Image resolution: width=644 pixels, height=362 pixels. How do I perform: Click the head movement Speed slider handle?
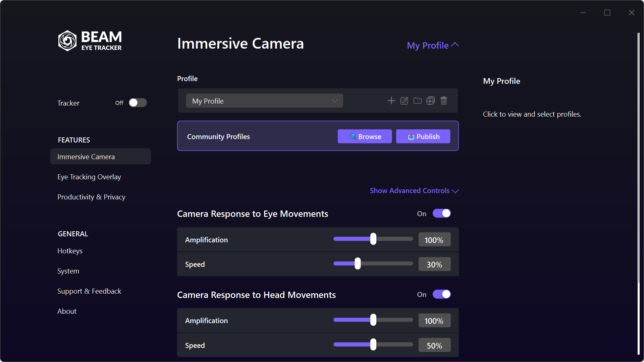pyautogui.click(x=373, y=345)
